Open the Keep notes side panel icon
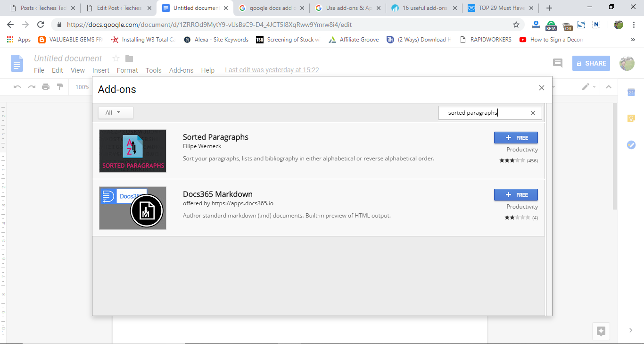 (631, 118)
